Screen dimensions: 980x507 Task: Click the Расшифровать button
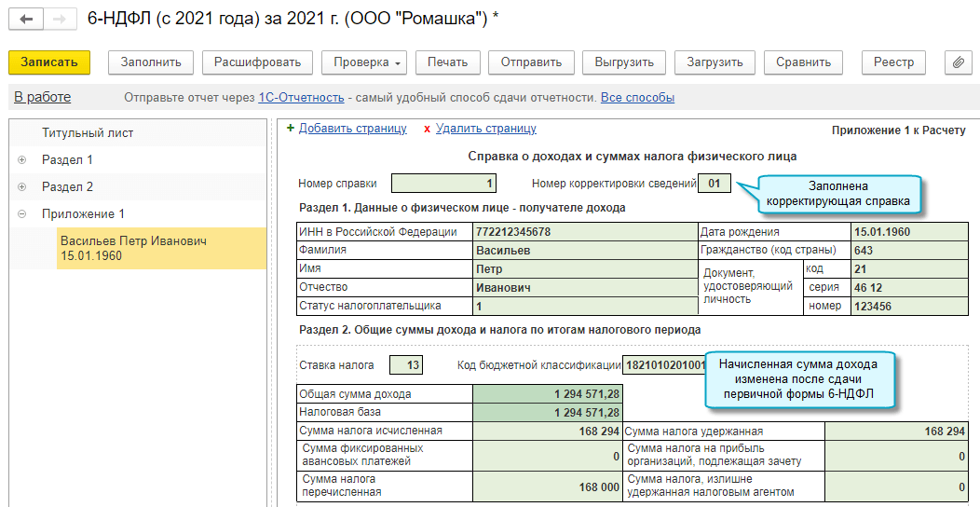[257, 62]
